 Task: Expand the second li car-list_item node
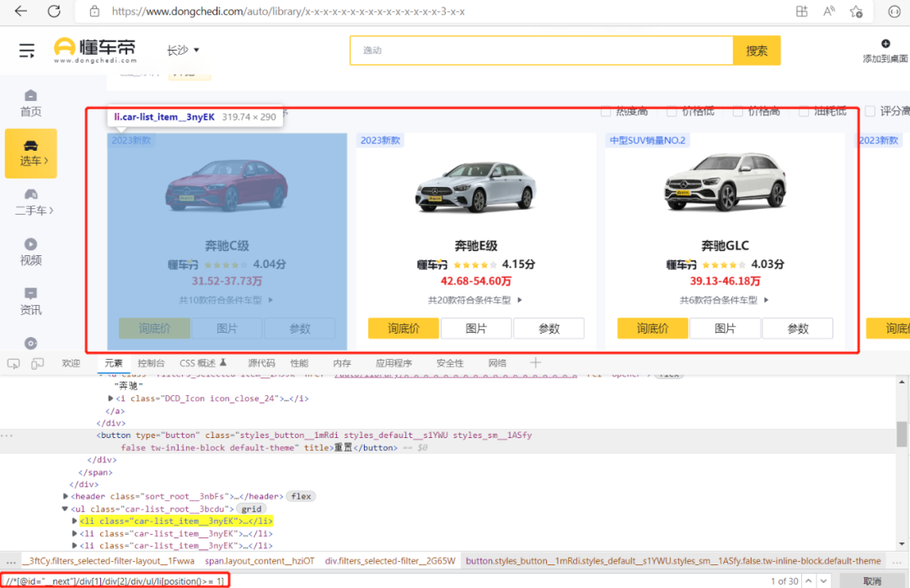click(x=74, y=533)
